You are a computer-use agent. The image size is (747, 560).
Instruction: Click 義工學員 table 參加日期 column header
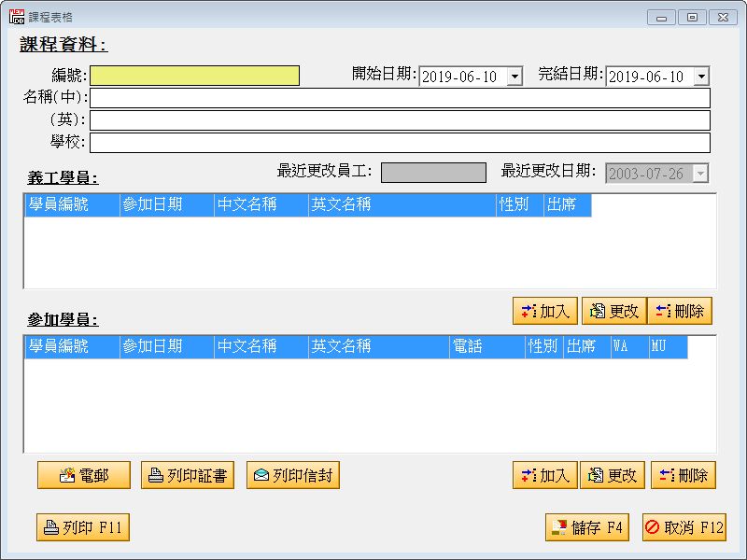point(167,204)
